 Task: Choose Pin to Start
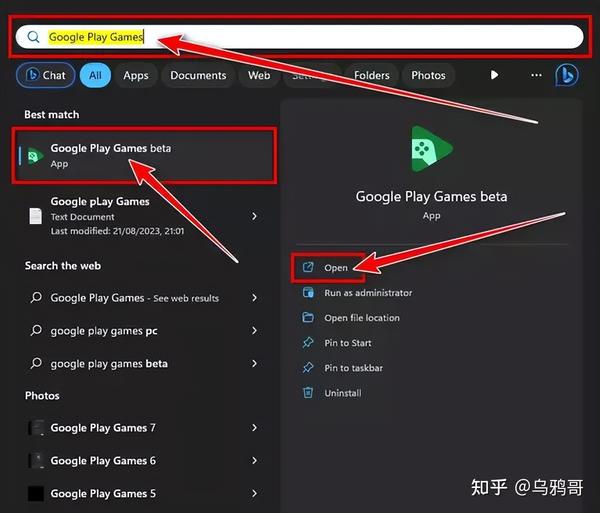click(x=348, y=343)
